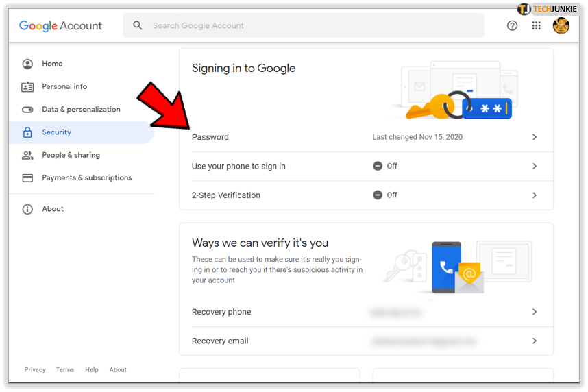
Task: Click the search magnifier icon
Action: [x=138, y=26]
